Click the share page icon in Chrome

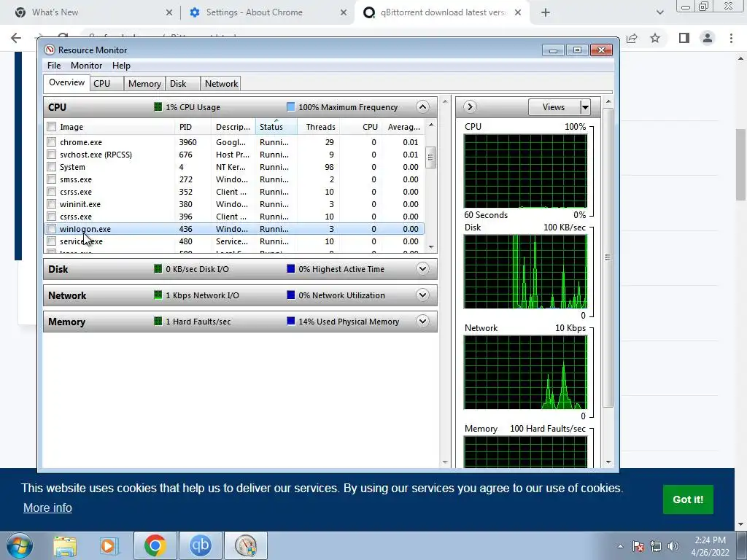(x=632, y=38)
